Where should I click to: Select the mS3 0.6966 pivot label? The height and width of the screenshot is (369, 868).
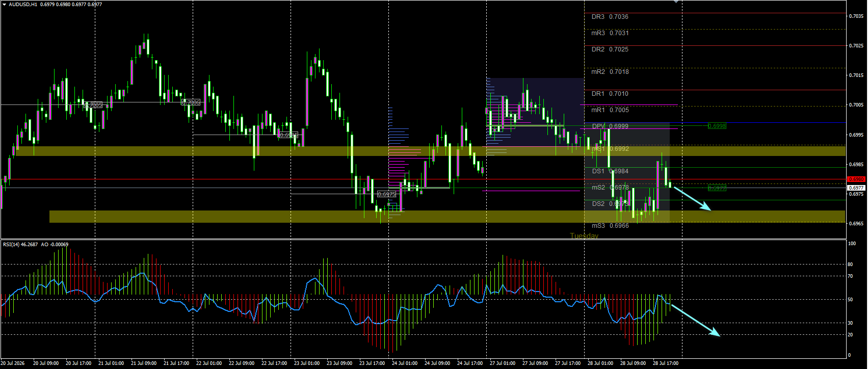pos(610,226)
